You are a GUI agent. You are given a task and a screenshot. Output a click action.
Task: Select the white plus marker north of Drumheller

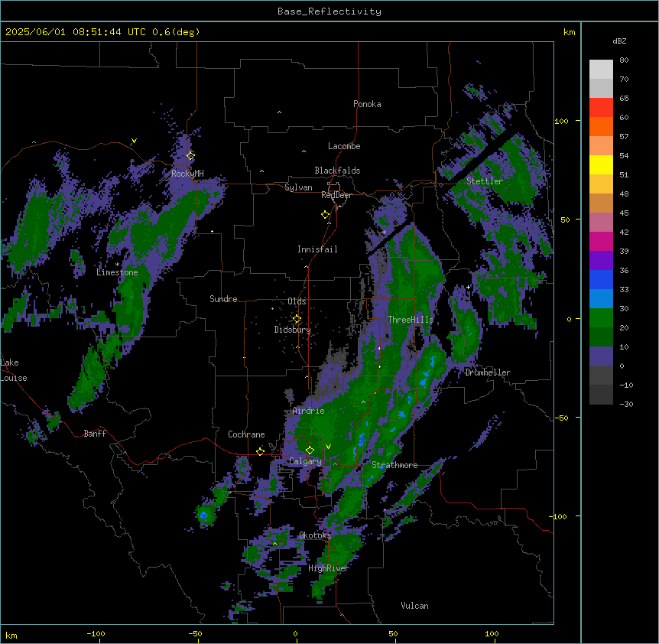(x=468, y=287)
